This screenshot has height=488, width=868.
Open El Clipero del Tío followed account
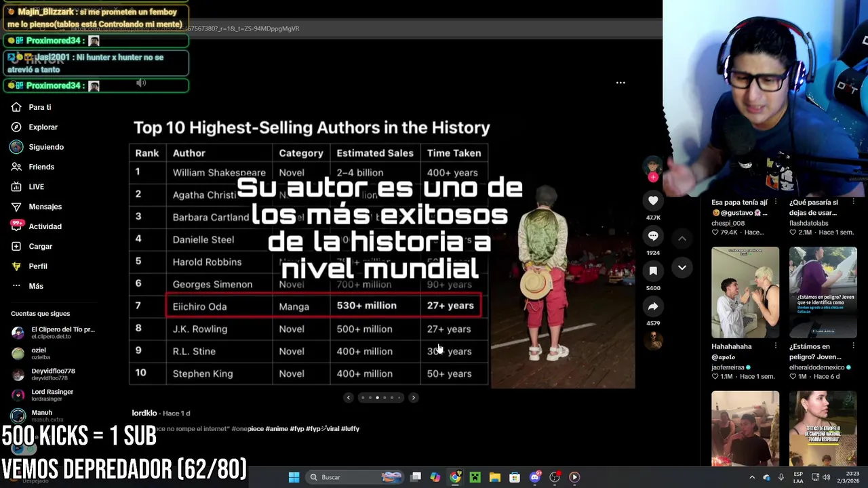pos(53,332)
